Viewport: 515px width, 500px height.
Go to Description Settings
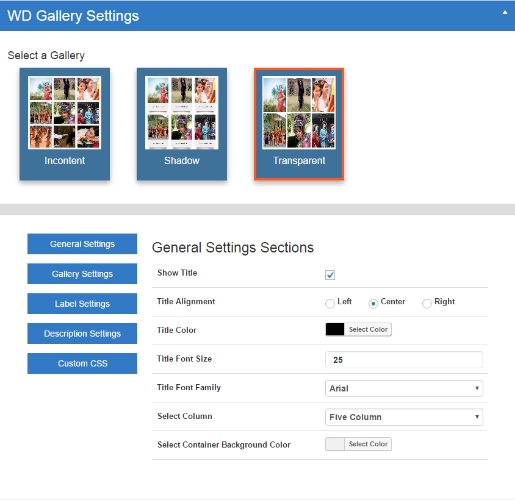tap(82, 333)
